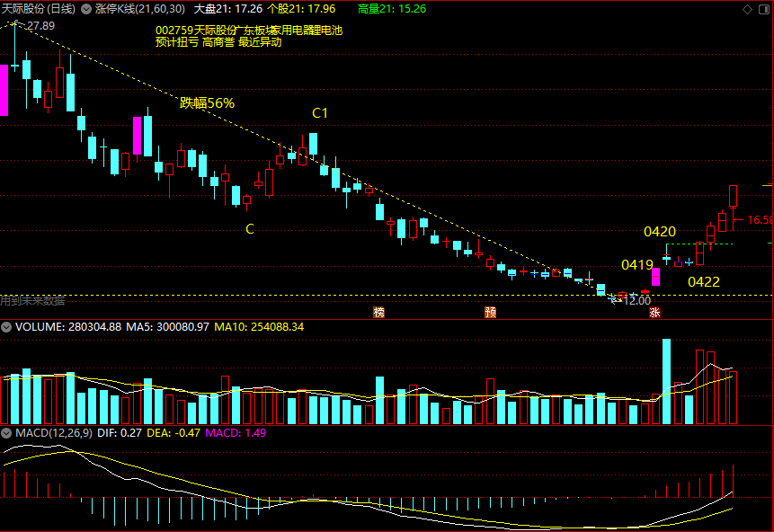Click the 涨 limit-up marker icon
Image resolution: width=774 pixels, height=532 pixels.
tap(655, 313)
